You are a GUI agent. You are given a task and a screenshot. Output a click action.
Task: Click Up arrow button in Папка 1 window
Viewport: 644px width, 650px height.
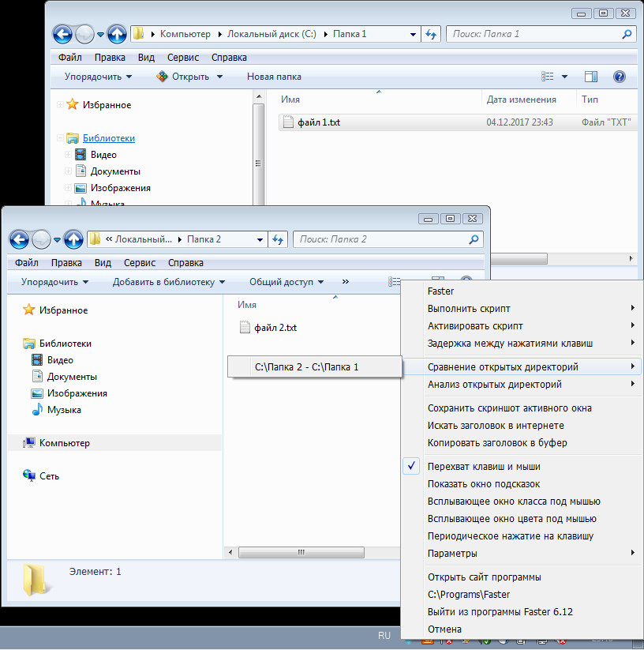click(x=117, y=34)
